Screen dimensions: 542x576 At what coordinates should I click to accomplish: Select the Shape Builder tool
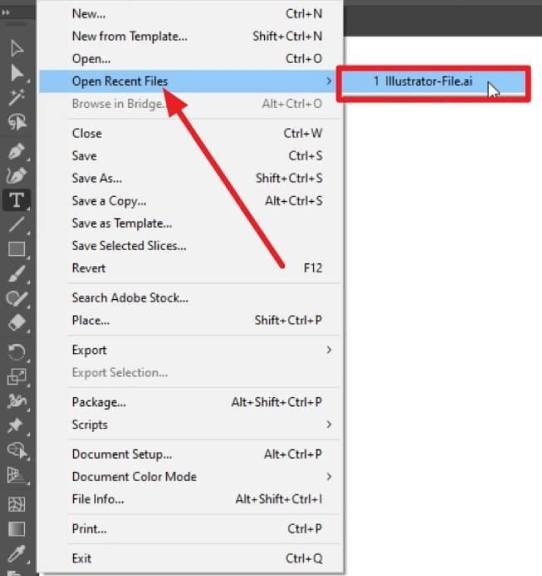[17, 450]
